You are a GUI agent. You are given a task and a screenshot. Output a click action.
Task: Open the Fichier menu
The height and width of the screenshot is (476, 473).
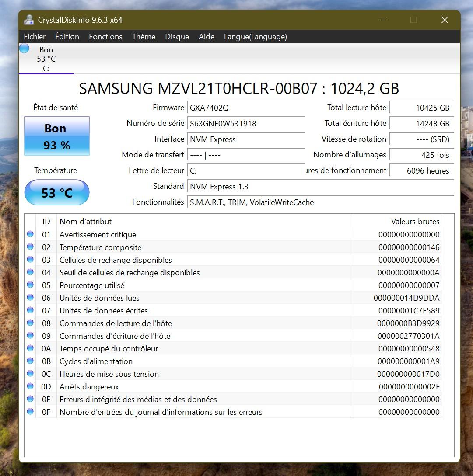pos(35,37)
